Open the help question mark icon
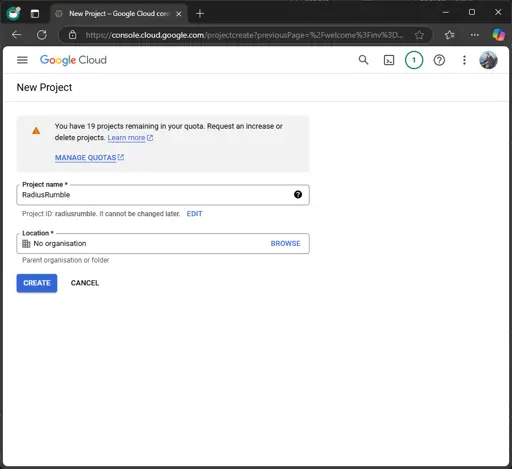Viewport: 512px width, 469px height. 439,60
